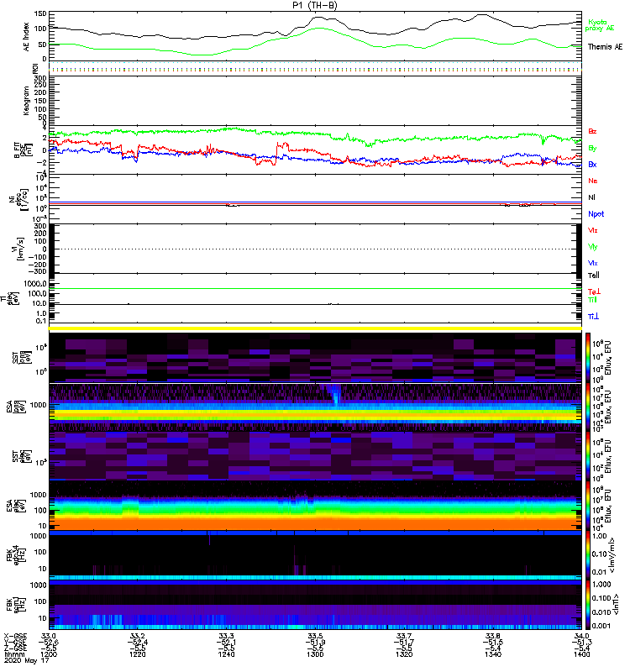Click the black Themis AE curve peak near 1300
630x672 pixels.
point(318,17)
